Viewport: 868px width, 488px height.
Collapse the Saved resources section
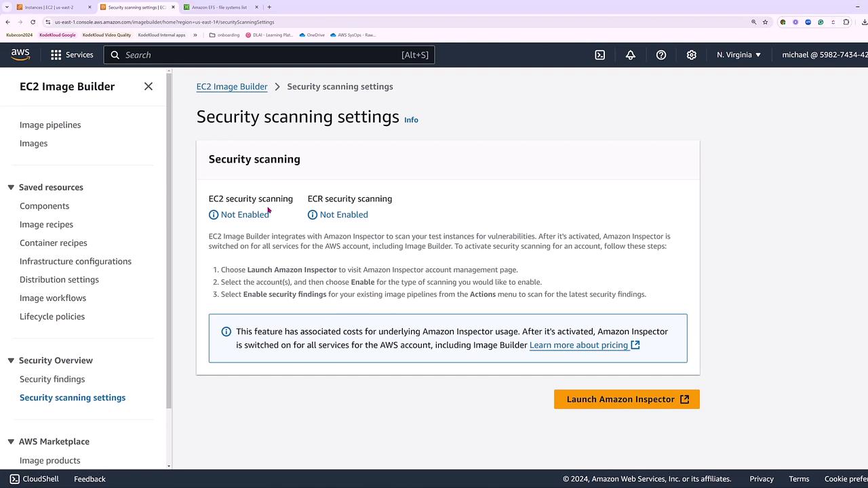(x=11, y=187)
